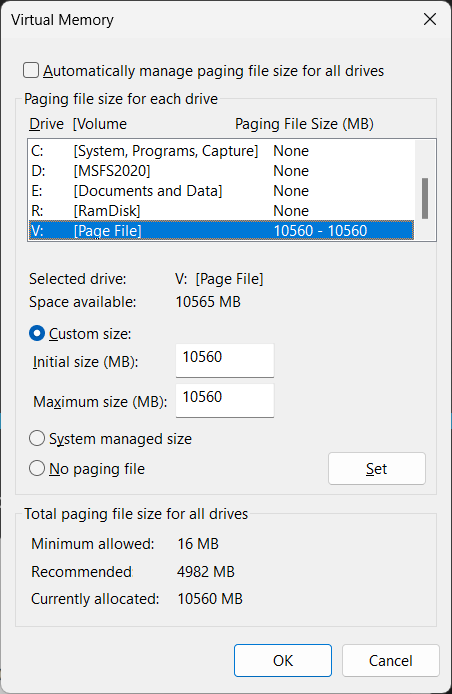The height and width of the screenshot is (694, 452).
Task: Select the No paging file option
Action: tap(37, 469)
